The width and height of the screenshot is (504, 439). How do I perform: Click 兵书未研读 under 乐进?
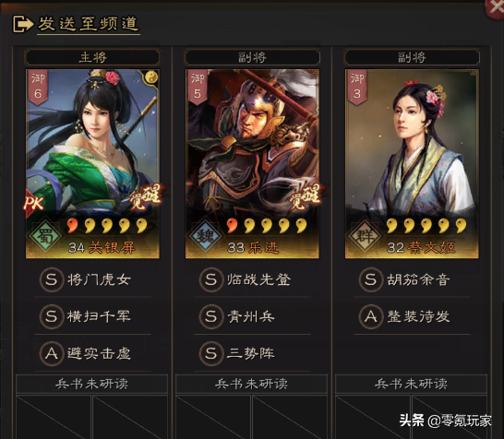(x=251, y=384)
